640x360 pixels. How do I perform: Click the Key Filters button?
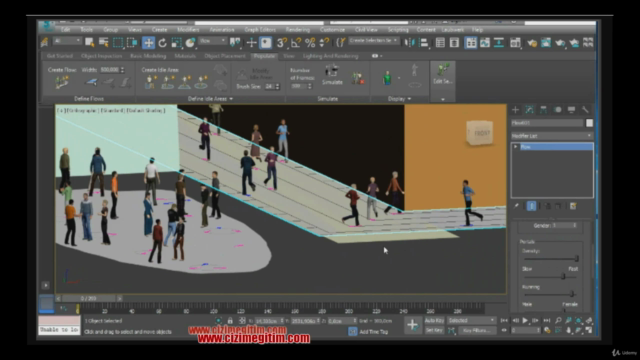click(x=477, y=330)
